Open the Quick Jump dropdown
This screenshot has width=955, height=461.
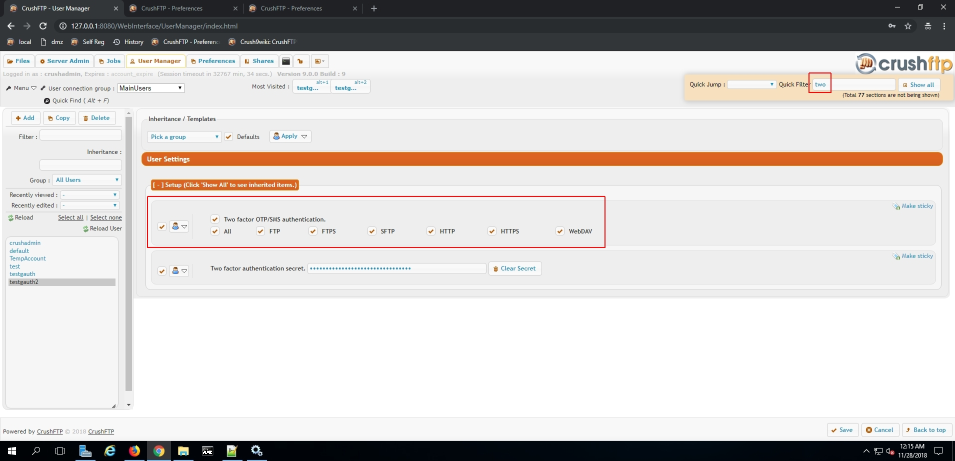tap(752, 85)
